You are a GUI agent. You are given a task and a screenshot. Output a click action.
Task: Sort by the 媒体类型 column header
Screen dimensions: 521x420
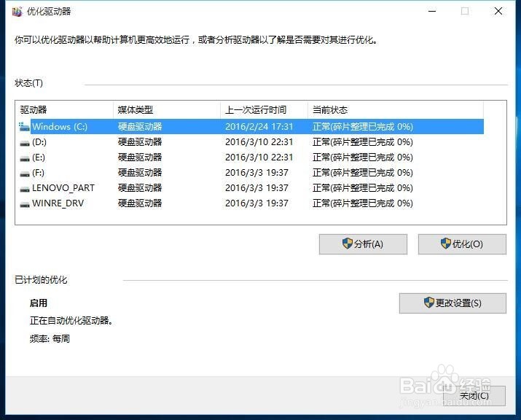click(x=167, y=109)
